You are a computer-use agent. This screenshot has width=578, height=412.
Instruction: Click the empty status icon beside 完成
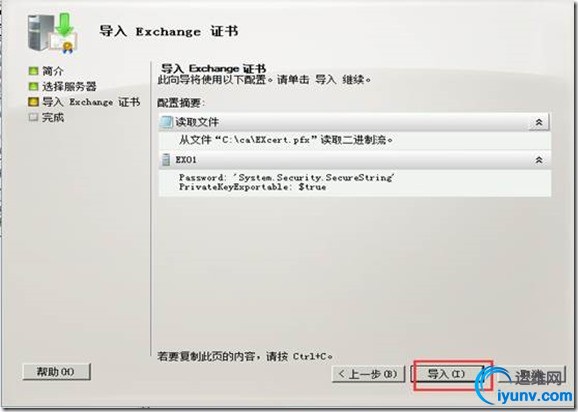33,117
